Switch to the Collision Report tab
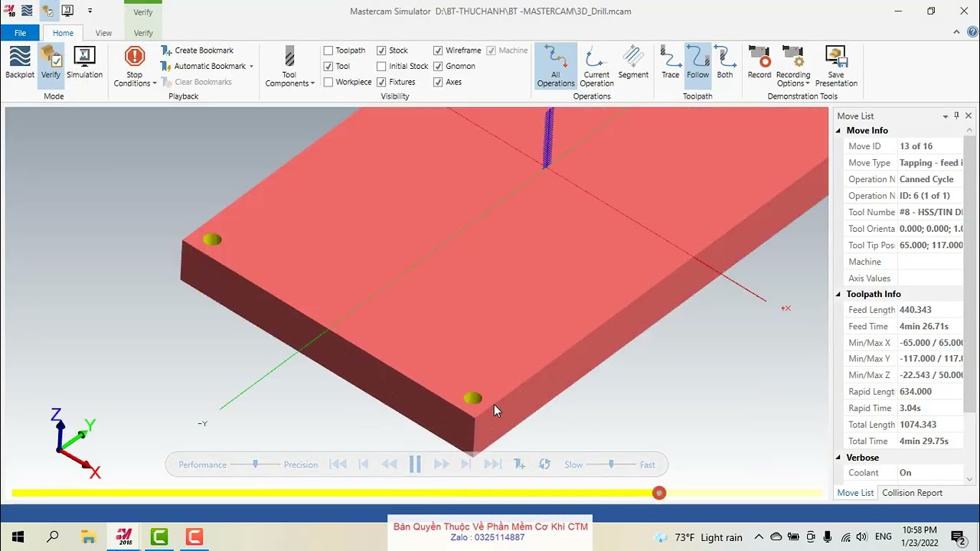The image size is (980, 551). coord(912,493)
